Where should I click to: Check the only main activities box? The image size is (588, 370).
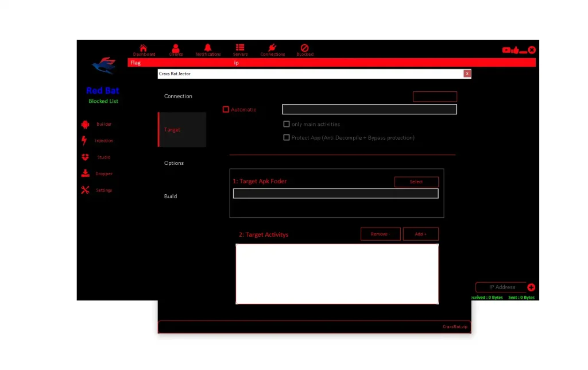287,124
